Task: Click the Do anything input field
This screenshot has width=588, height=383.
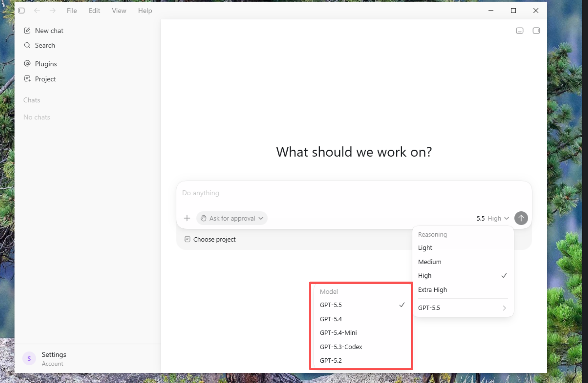Action: [354, 193]
